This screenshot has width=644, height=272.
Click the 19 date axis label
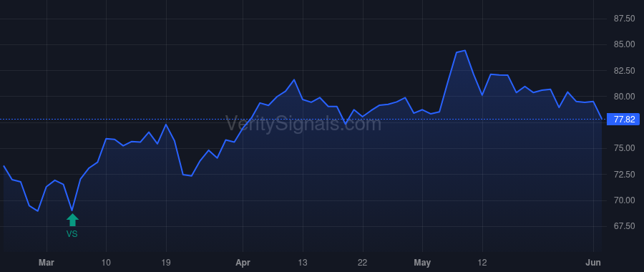pyautogui.click(x=166, y=263)
